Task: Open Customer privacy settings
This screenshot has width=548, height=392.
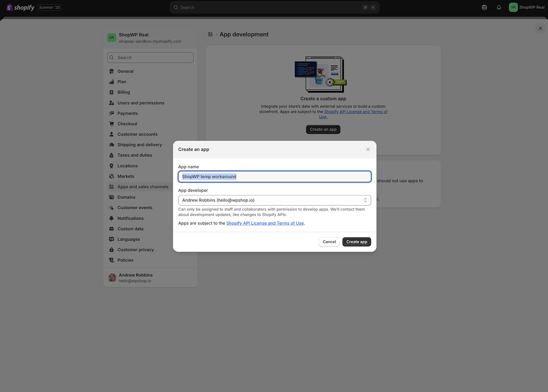Action: coord(150,250)
